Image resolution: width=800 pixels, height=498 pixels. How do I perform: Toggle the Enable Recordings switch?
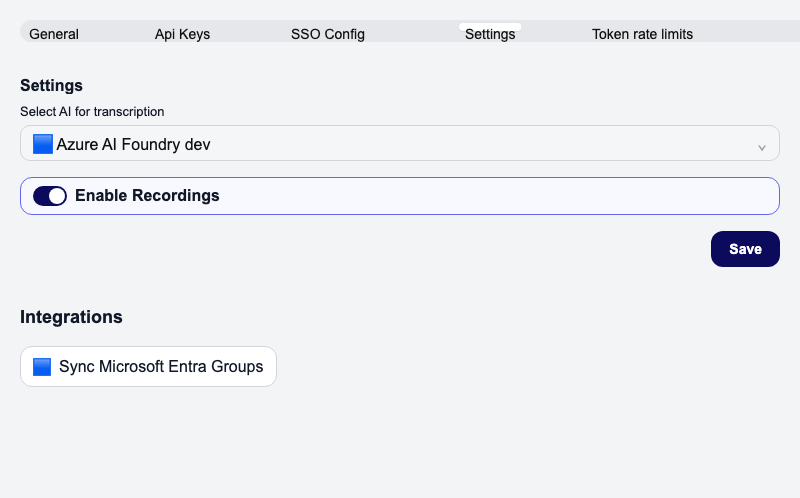50,196
